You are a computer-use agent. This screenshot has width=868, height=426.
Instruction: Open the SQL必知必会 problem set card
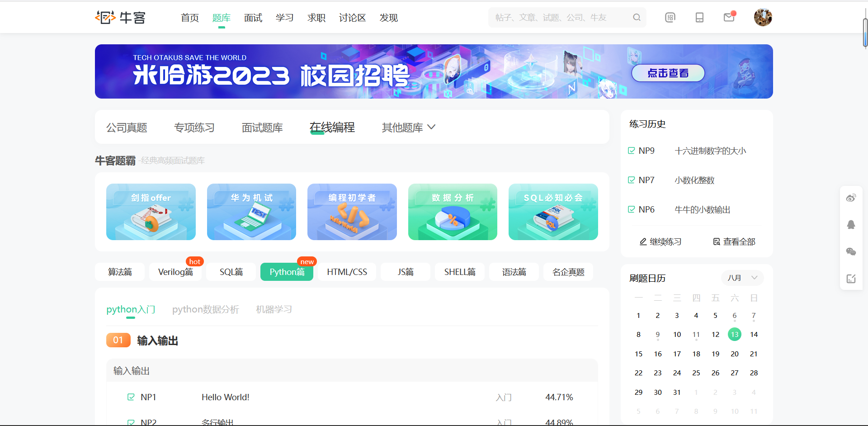pyautogui.click(x=553, y=212)
